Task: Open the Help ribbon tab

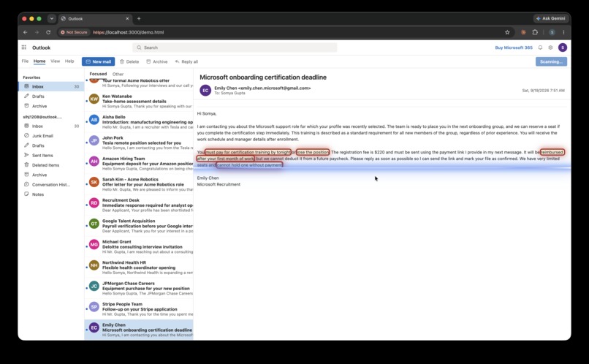Action: [x=69, y=61]
